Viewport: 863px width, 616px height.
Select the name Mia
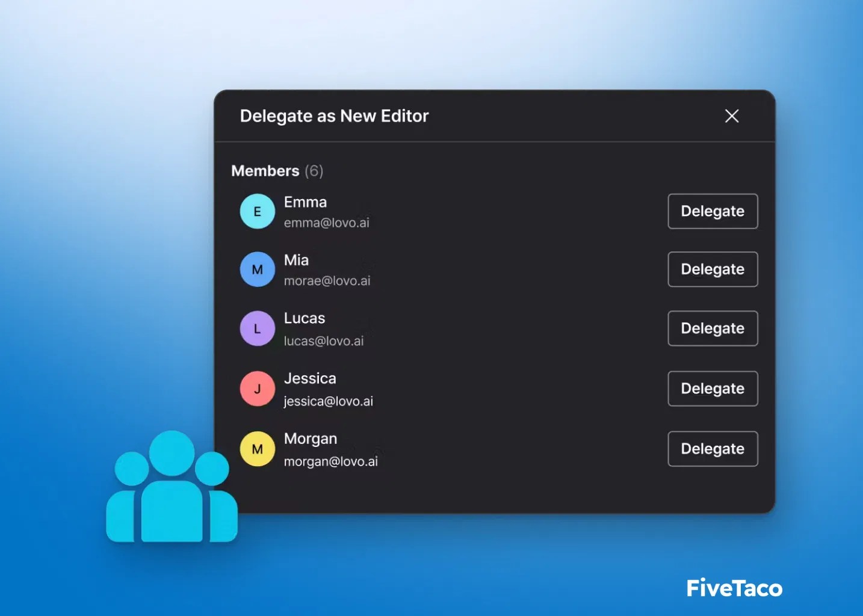pos(296,260)
